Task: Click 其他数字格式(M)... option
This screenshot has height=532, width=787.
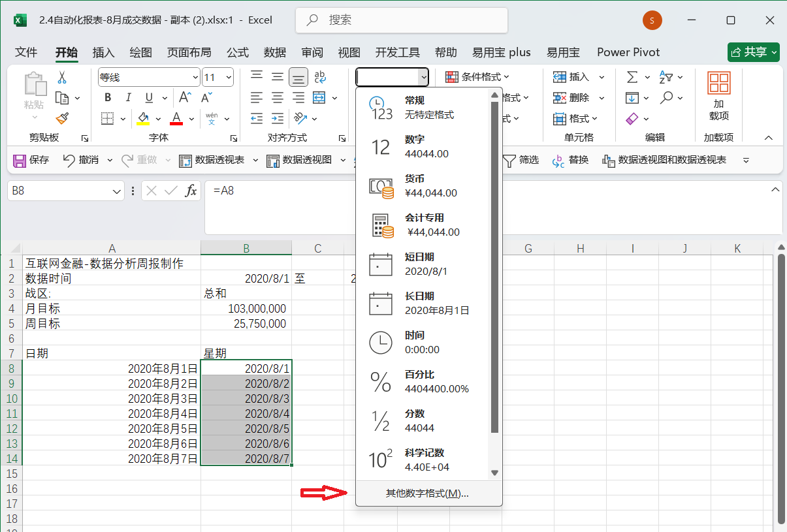Action: point(428,493)
